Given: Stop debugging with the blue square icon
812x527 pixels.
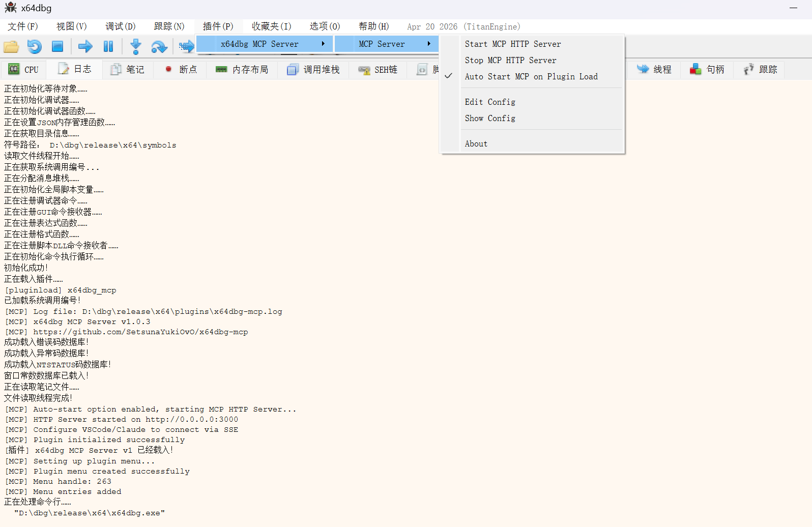Looking at the screenshot, I should click(57, 47).
